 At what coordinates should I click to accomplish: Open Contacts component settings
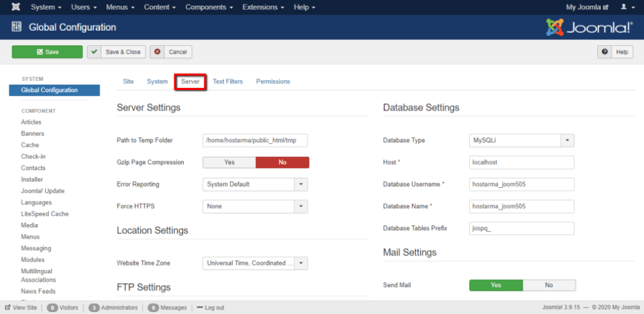(33, 168)
